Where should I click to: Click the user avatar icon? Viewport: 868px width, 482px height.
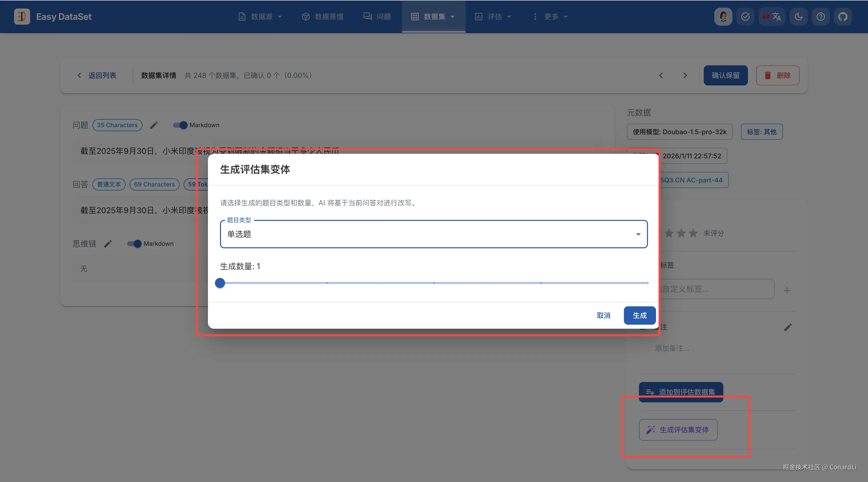tap(723, 17)
